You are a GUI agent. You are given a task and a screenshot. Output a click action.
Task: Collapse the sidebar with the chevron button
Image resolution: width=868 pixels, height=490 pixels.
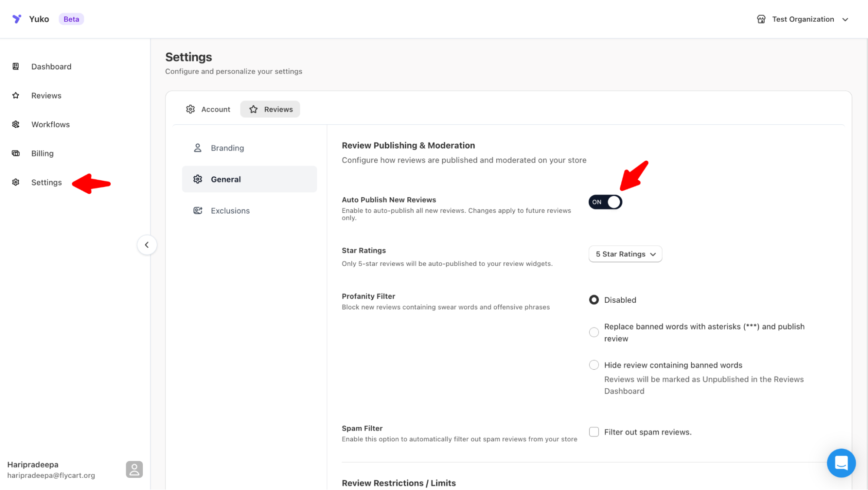coord(147,245)
